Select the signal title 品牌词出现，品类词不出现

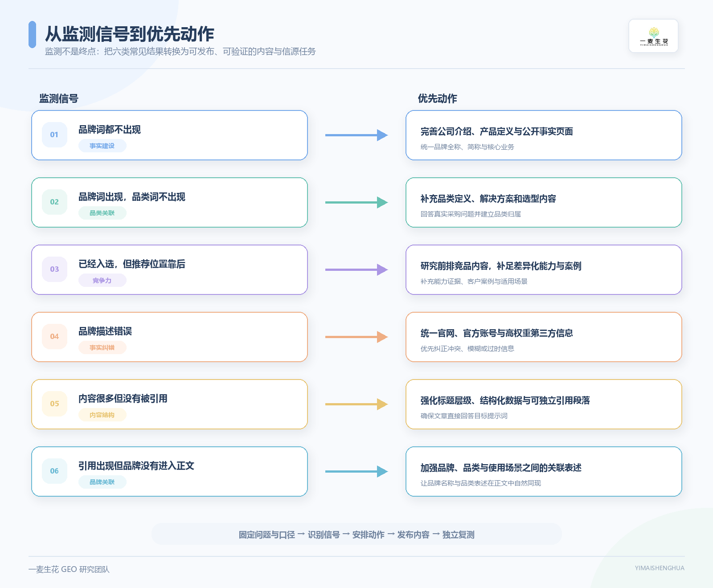click(x=132, y=197)
